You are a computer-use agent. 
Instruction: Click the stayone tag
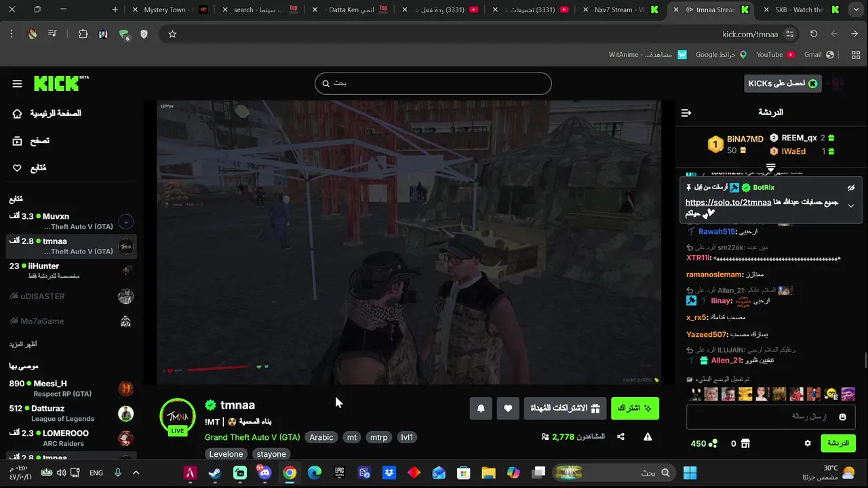[271, 454]
